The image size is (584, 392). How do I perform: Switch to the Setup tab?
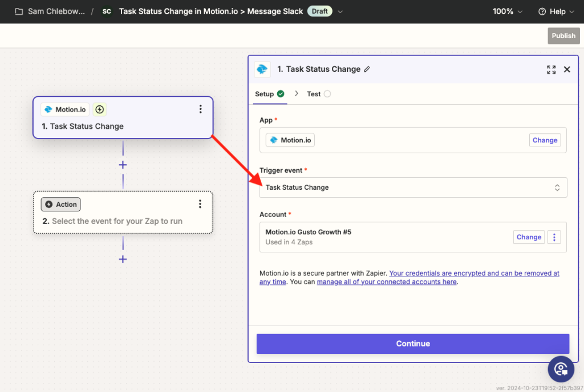(x=270, y=94)
